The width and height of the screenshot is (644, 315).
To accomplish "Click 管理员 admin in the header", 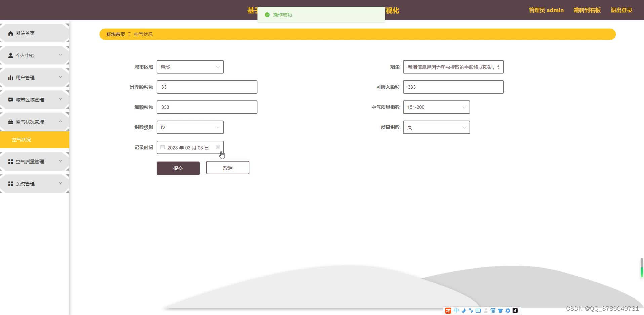I will pyautogui.click(x=546, y=10).
